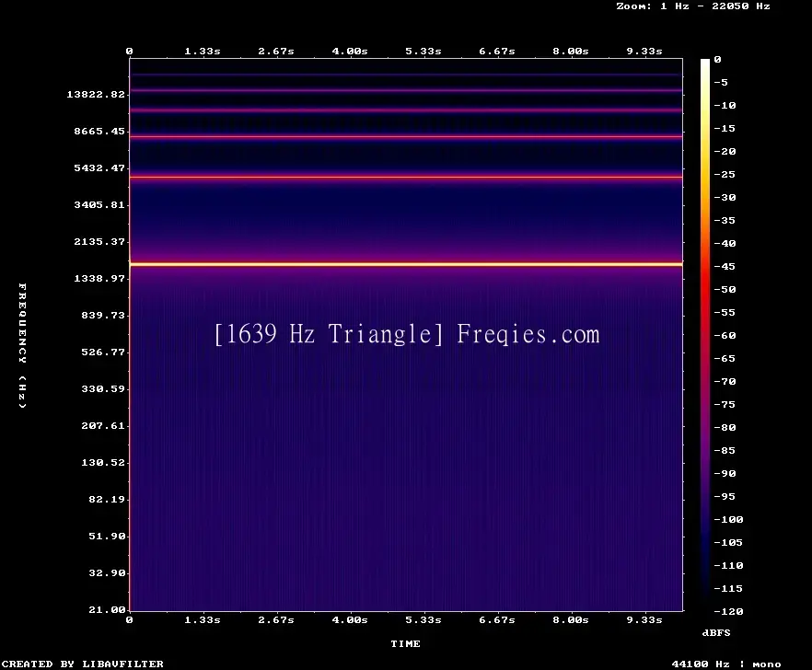This screenshot has width=812, height=670.
Task: Click the red harmonic line just below 5432.47
Action: tap(406, 177)
